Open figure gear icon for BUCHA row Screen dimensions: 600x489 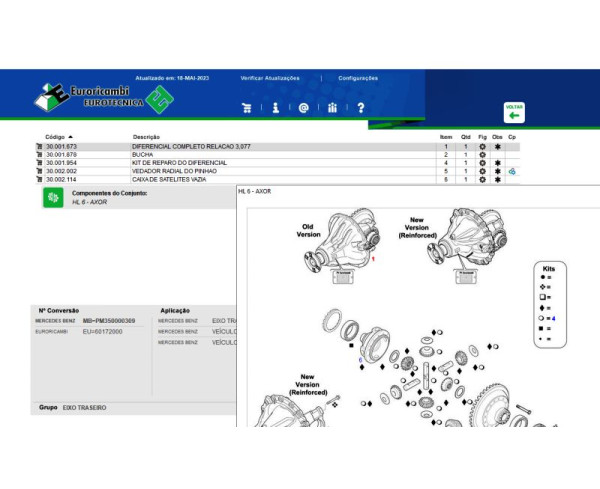482,155
